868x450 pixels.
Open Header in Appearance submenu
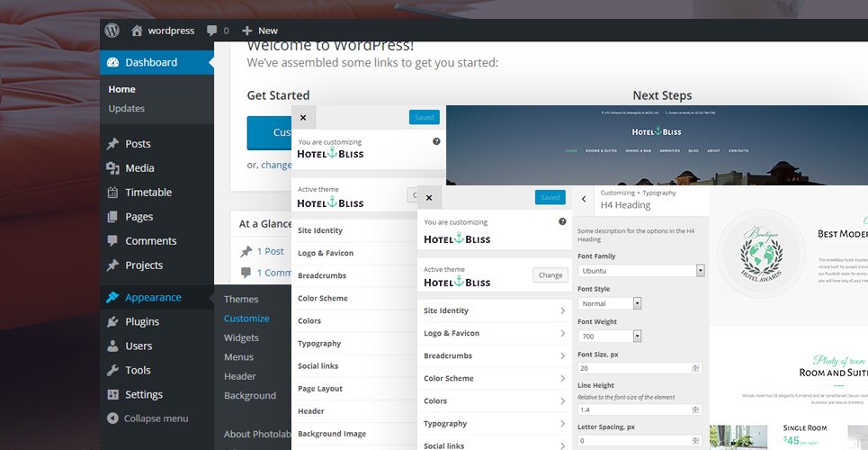click(x=239, y=376)
